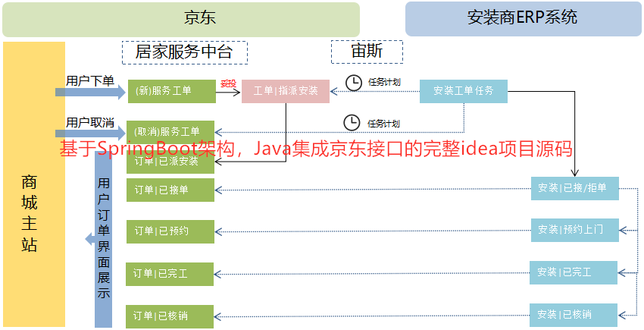Select the 工单|指派安装 pink box
The height and width of the screenshot is (330, 644).
[286, 91]
